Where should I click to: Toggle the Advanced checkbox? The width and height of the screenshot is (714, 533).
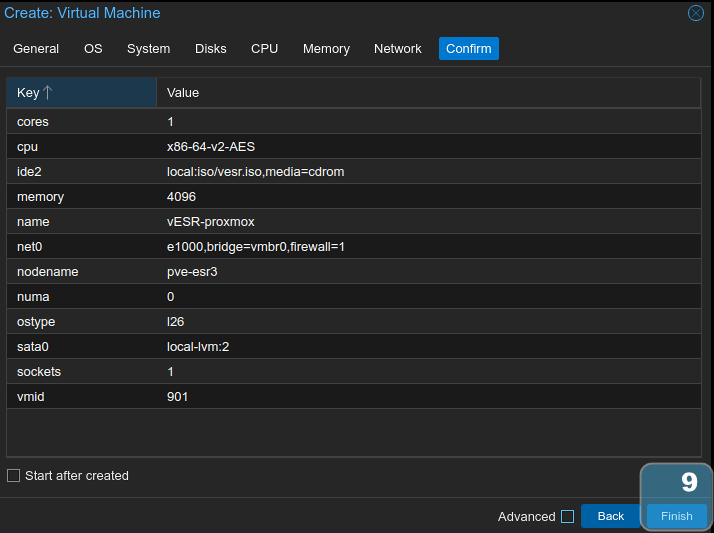click(567, 517)
